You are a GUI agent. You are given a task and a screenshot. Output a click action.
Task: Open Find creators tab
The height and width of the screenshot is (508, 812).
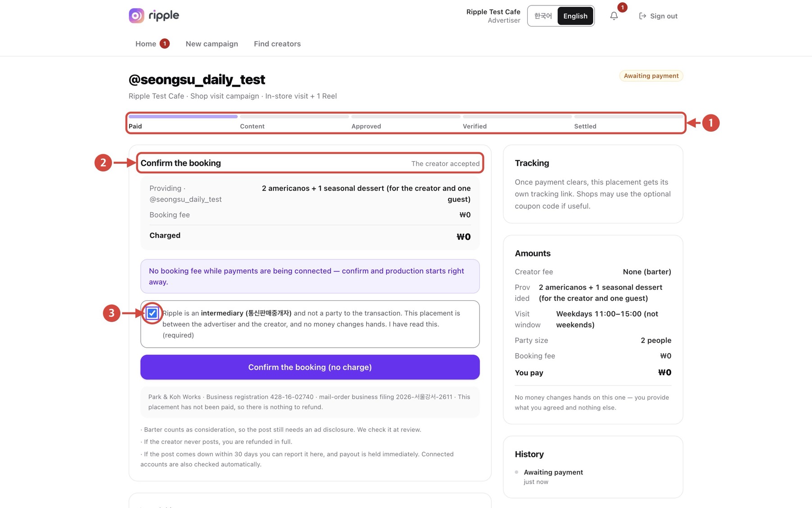277,44
